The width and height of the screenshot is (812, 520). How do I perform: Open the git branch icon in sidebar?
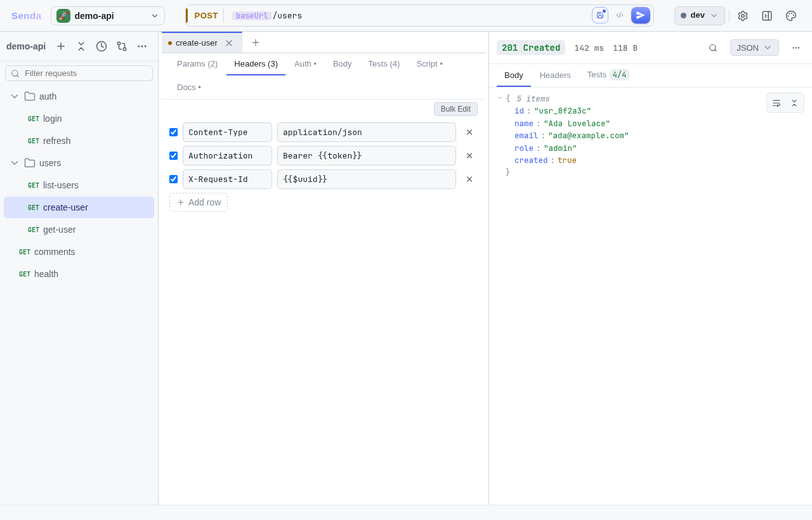[x=122, y=46]
